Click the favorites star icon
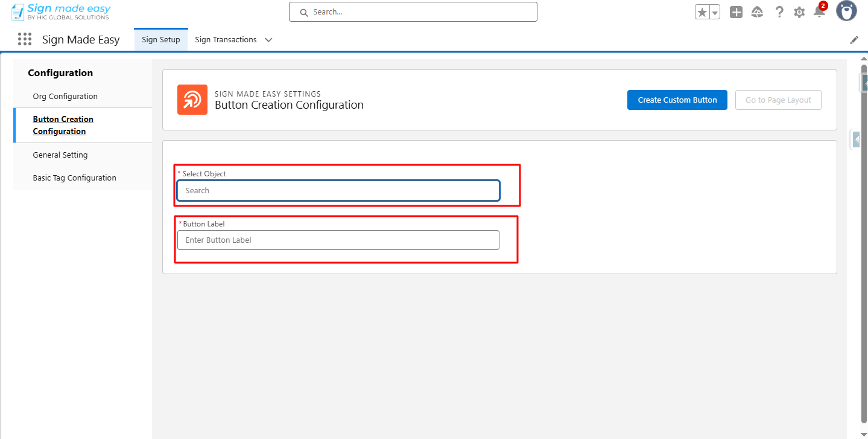 coord(702,12)
